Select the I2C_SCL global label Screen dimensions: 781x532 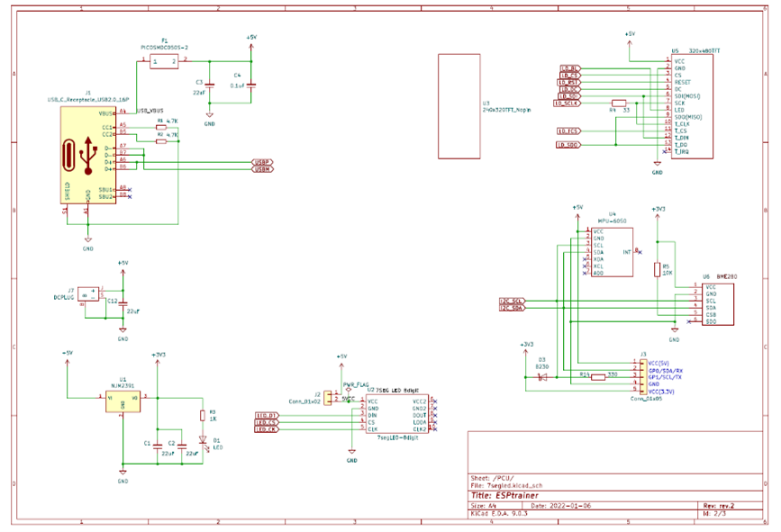pos(511,301)
